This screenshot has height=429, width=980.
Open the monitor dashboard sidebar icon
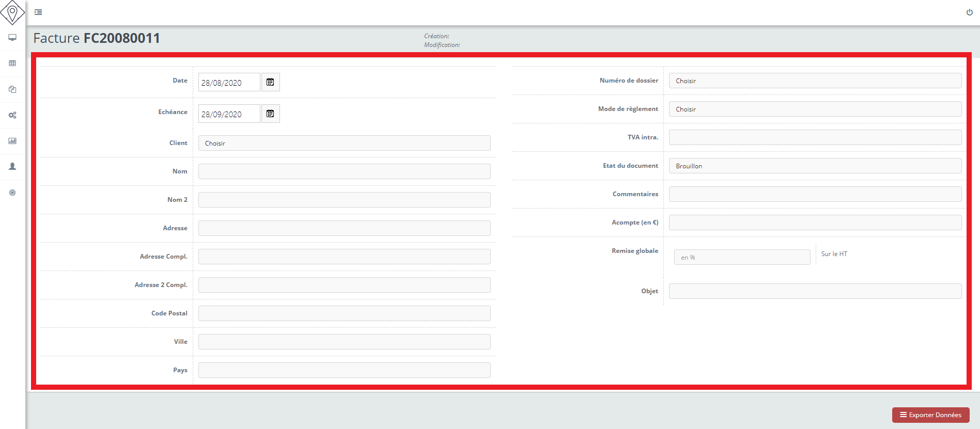(x=12, y=38)
